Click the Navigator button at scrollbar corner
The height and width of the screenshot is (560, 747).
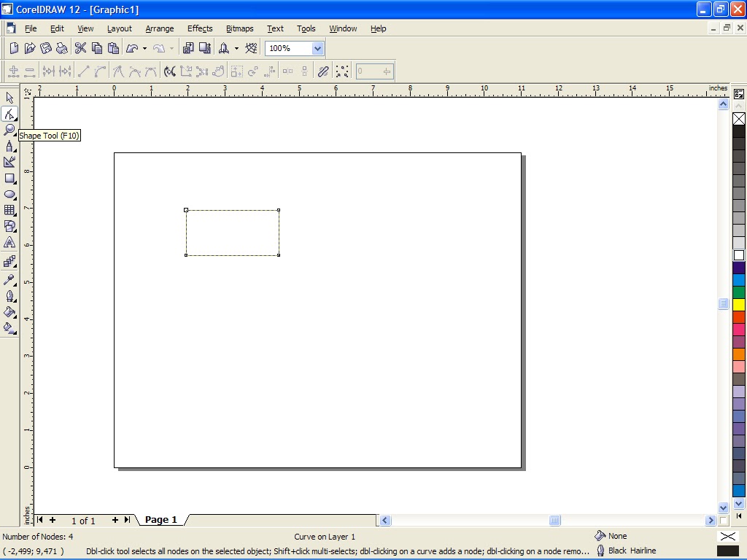coord(723,521)
